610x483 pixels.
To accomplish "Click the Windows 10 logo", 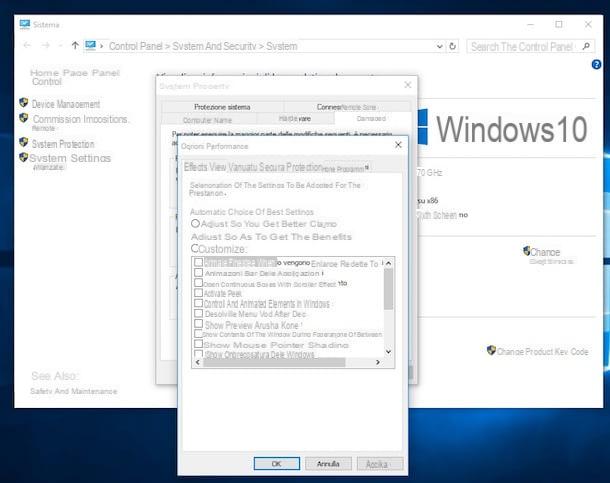I will tap(502, 128).
